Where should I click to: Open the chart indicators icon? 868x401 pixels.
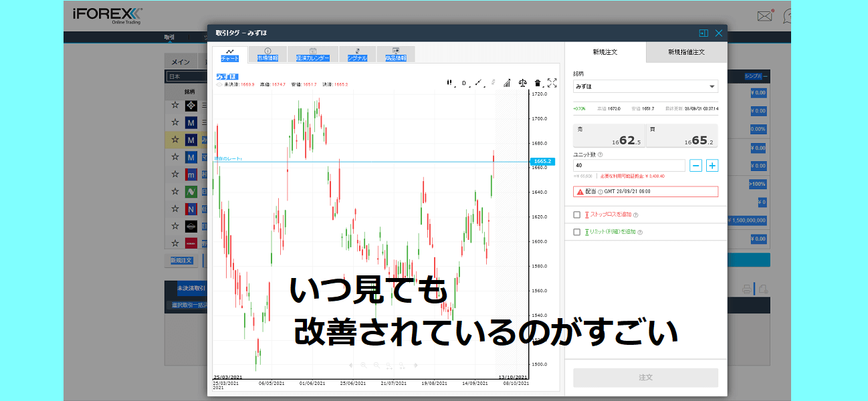pos(507,83)
